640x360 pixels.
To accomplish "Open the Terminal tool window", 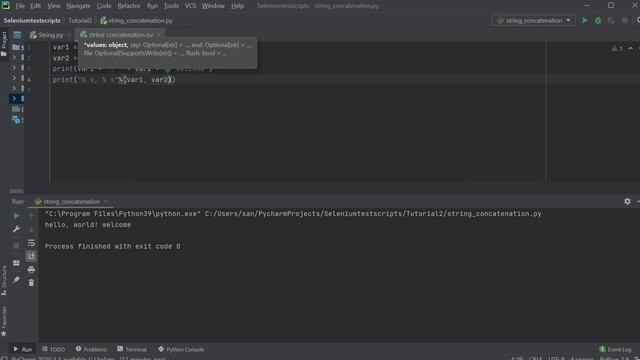I will (x=132, y=349).
